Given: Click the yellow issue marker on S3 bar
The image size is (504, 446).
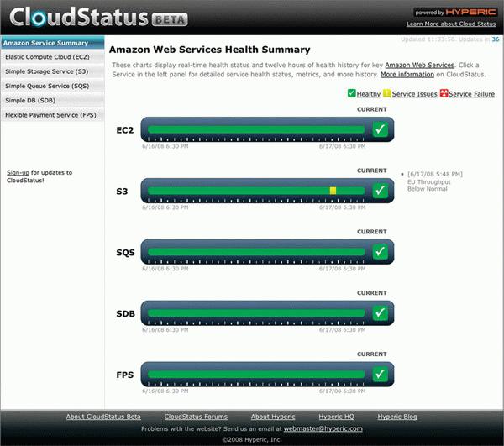Looking at the screenshot, I should [x=333, y=191].
